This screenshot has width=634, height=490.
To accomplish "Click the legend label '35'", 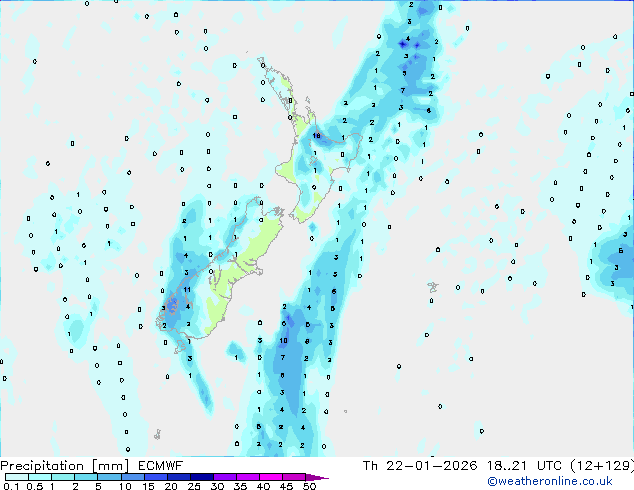I will pos(240,486).
